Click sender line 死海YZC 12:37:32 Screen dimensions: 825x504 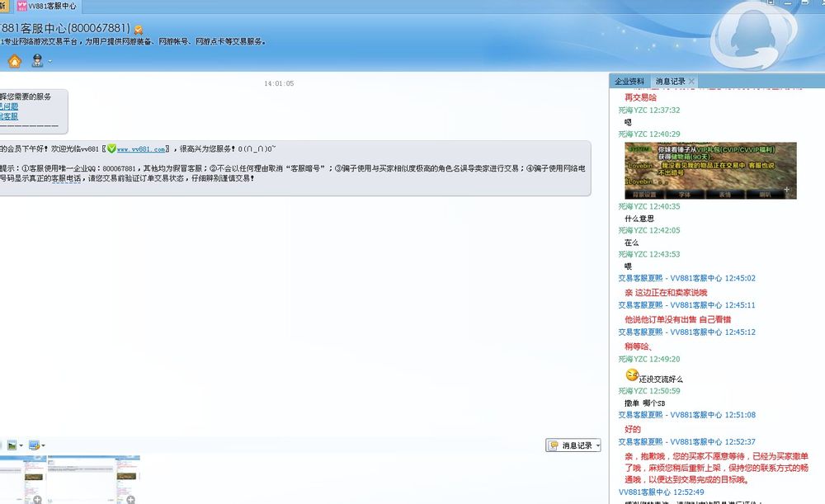click(x=648, y=110)
